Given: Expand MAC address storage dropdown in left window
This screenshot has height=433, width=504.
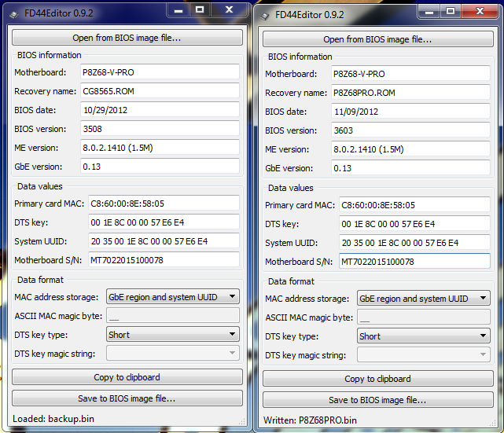Looking at the screenshot, I should 173,297.
